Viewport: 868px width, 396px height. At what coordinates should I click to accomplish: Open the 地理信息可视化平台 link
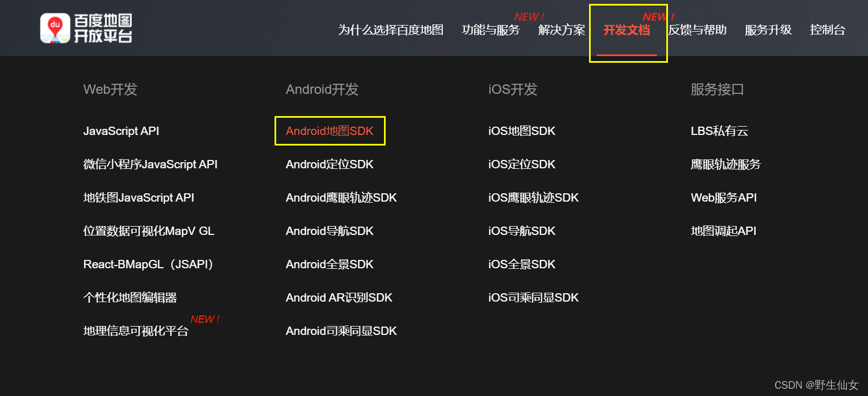(136, 331)
